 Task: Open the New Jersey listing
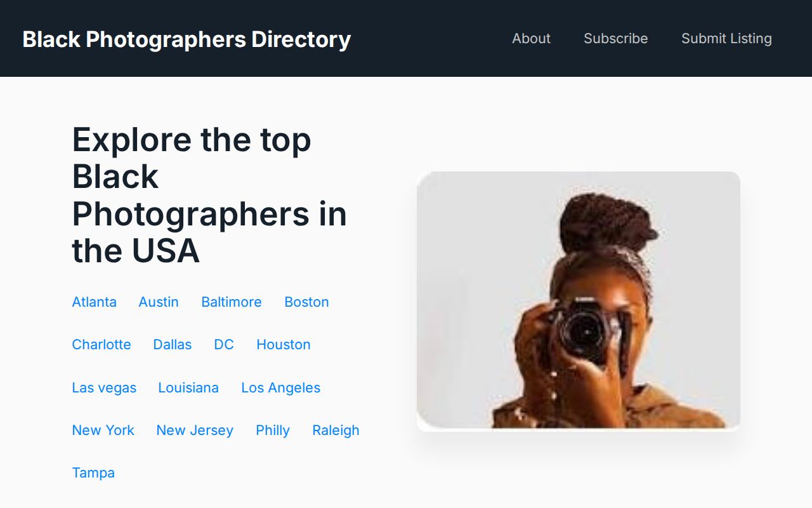[194, 430]
